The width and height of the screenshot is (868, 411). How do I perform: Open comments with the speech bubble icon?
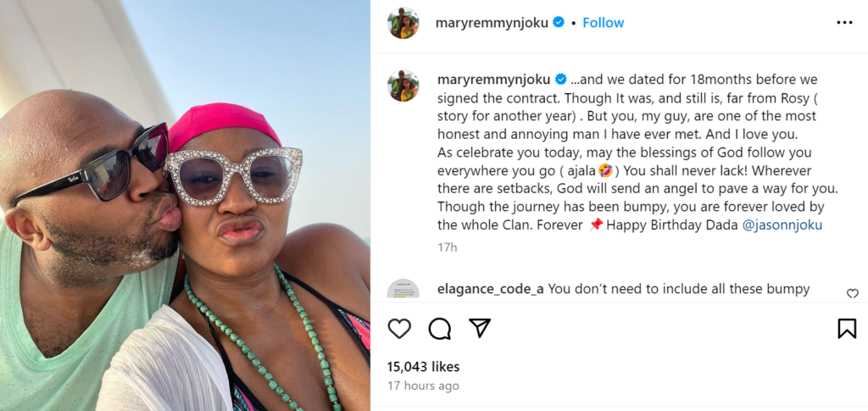440,329
